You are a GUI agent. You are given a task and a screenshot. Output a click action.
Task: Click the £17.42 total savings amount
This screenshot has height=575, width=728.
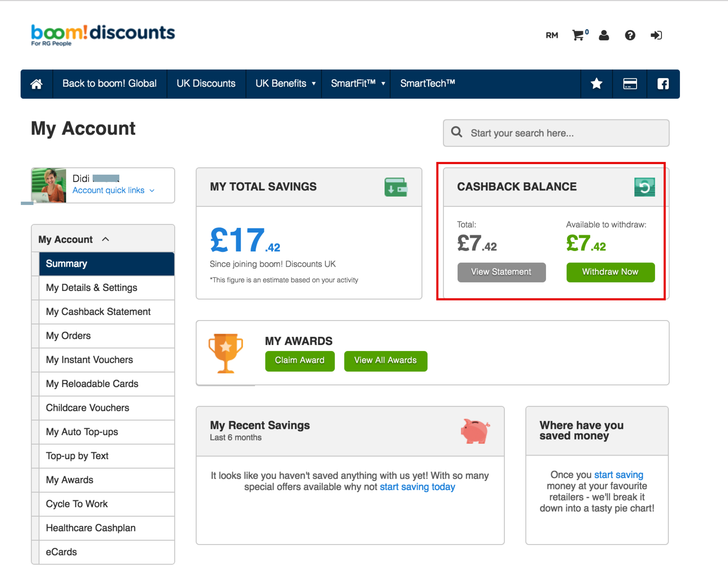pos(245,240)
